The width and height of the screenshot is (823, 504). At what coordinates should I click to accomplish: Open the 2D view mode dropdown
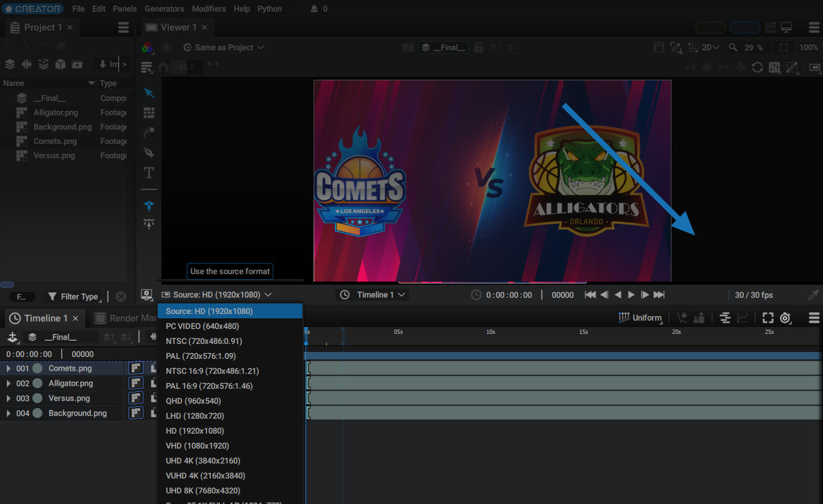pyautogui.click(x=711, y=47)
